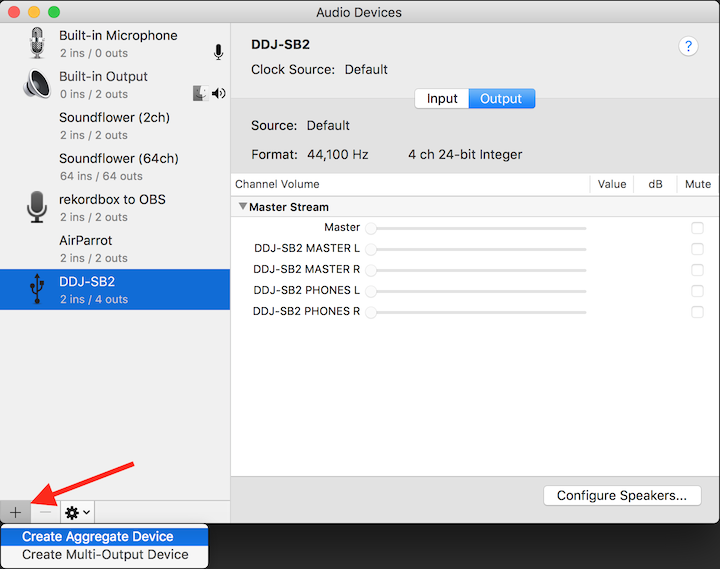
Task: Click the default output speaker volume indicator
Action: tap(219, 94)
